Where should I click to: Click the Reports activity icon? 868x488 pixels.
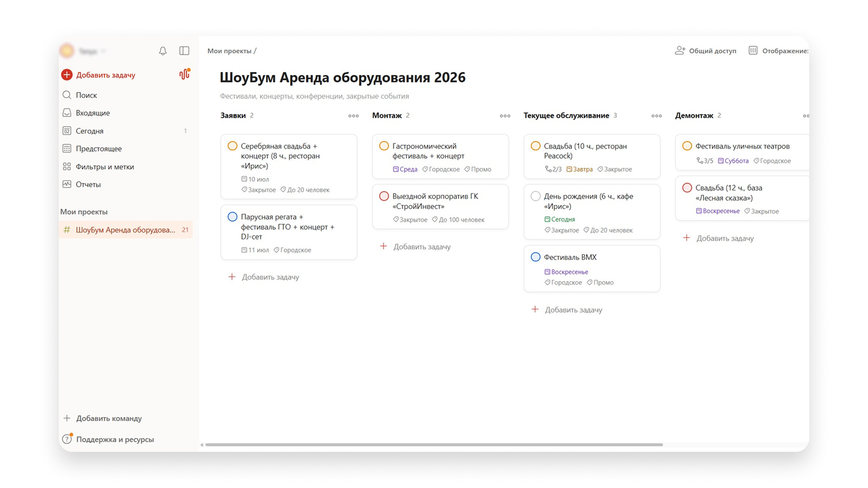click(67, 184)
